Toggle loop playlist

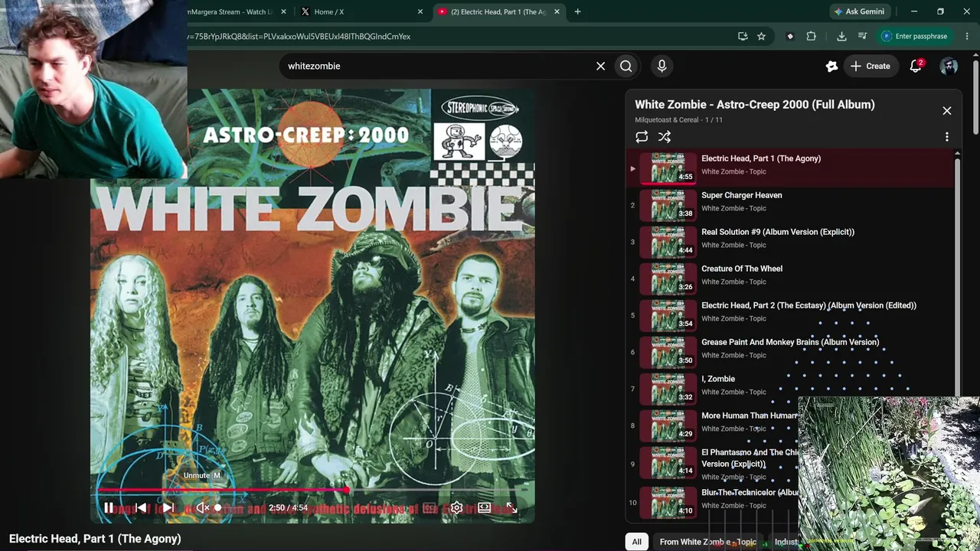(642, 137)
